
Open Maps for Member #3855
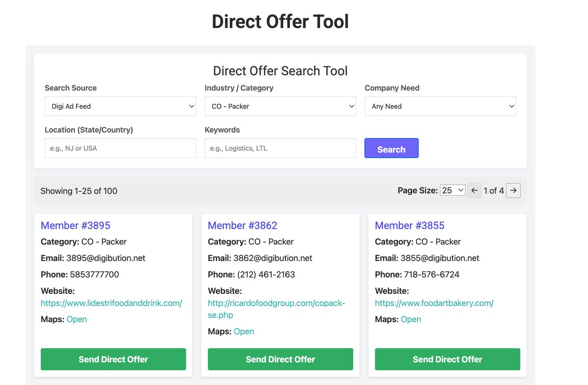[x=411, y=319]
